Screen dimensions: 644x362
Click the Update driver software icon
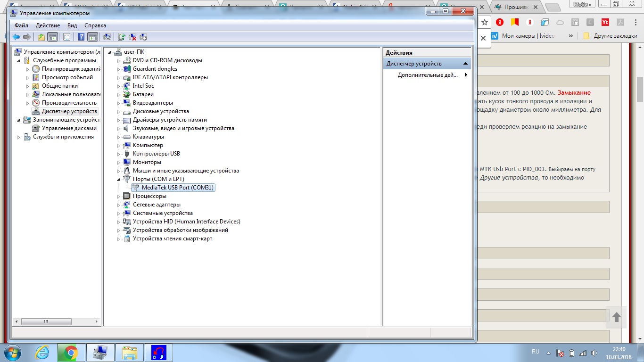pyautogui.click(x=122, y=37)
